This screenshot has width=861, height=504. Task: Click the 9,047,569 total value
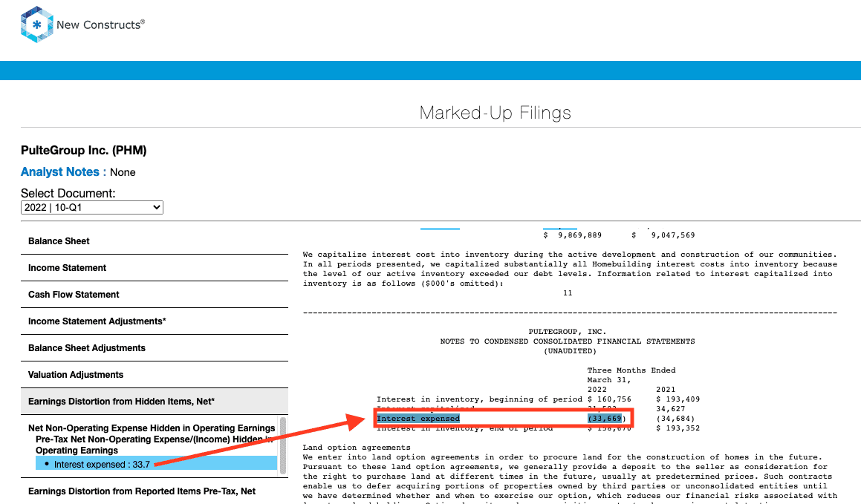click(x=673, y=235)
